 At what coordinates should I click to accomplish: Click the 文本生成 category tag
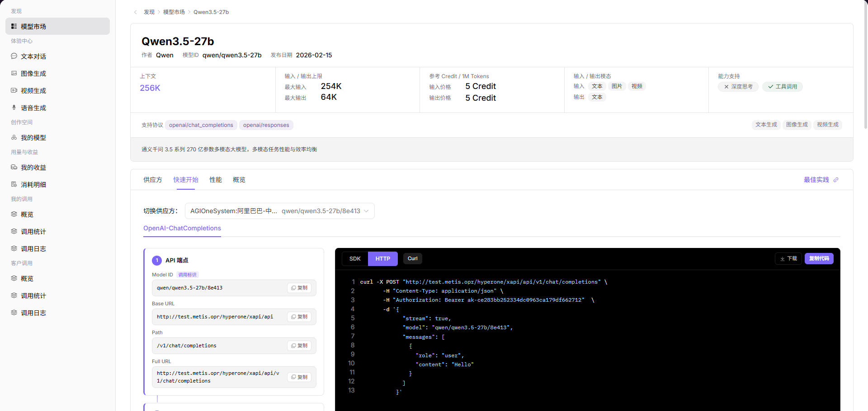[x=766, y=125]
